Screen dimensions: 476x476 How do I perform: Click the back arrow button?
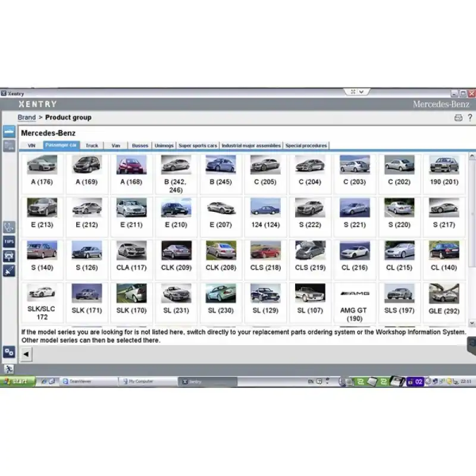pyautogui.click(x=26, y=354)
